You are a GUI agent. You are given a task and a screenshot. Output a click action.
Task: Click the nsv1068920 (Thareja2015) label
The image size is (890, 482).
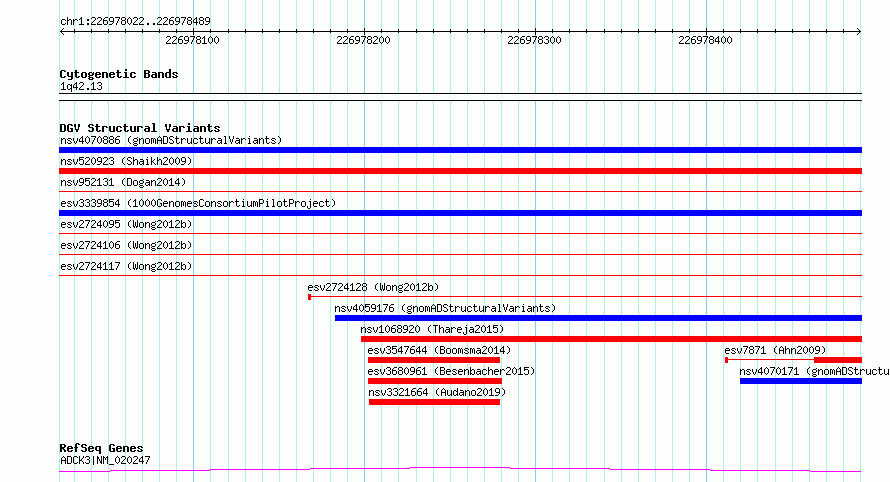click(x=432, y=329)
